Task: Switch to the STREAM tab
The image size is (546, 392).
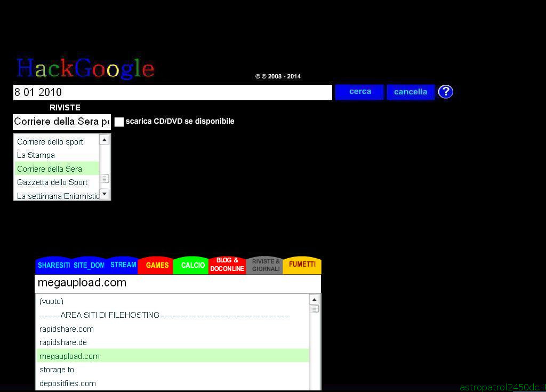Action: (123, 265)
